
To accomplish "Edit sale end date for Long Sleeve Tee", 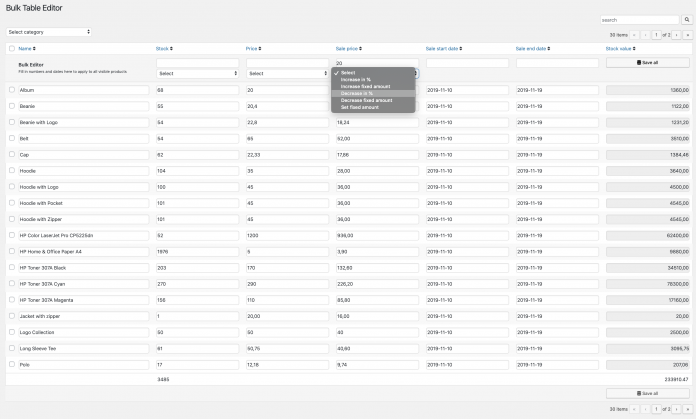I will point(558,348).
